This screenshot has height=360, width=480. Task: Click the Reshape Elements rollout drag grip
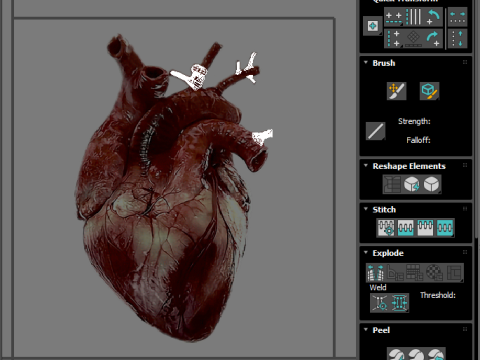465,165
